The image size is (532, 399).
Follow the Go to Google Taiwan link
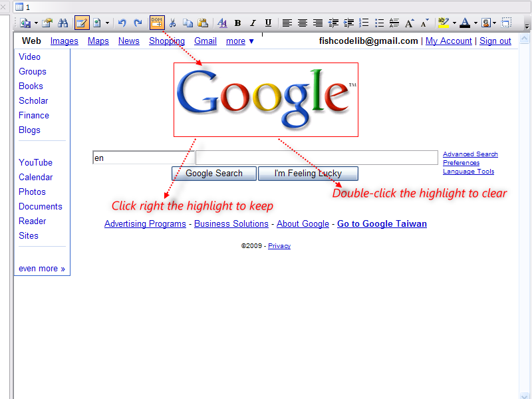pos(382,224)
